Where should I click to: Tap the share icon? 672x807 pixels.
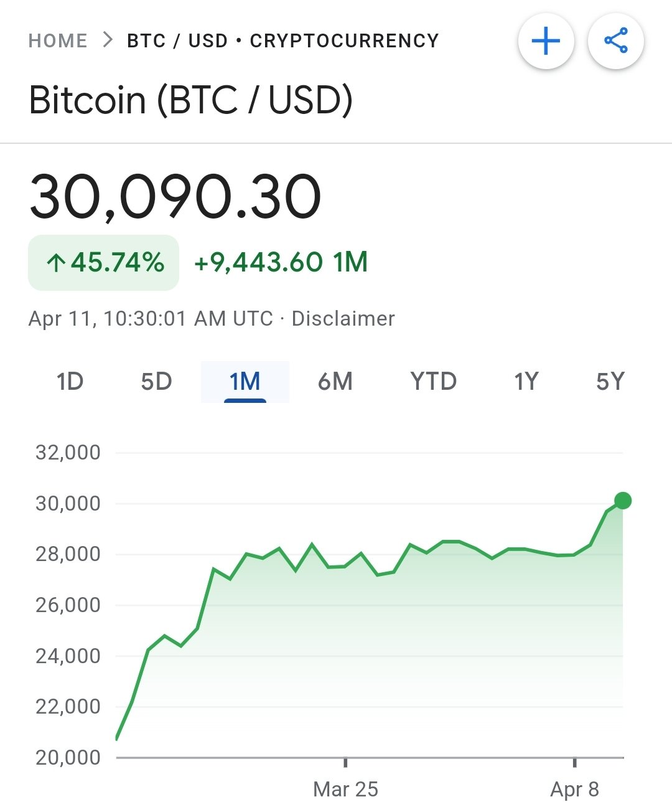click(x=615, y=42)
